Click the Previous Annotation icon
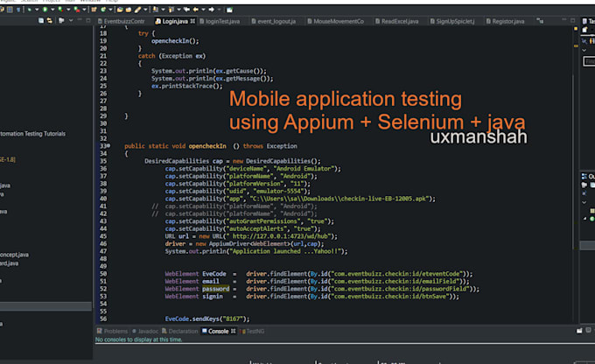 [x=171, y=10]
